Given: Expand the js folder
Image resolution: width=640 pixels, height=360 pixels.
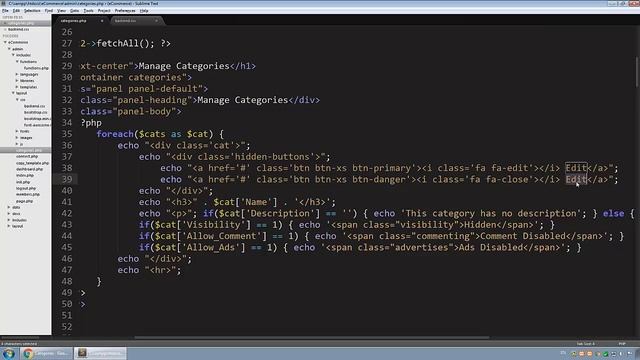Looking at the screenshot, I should 17,144.
